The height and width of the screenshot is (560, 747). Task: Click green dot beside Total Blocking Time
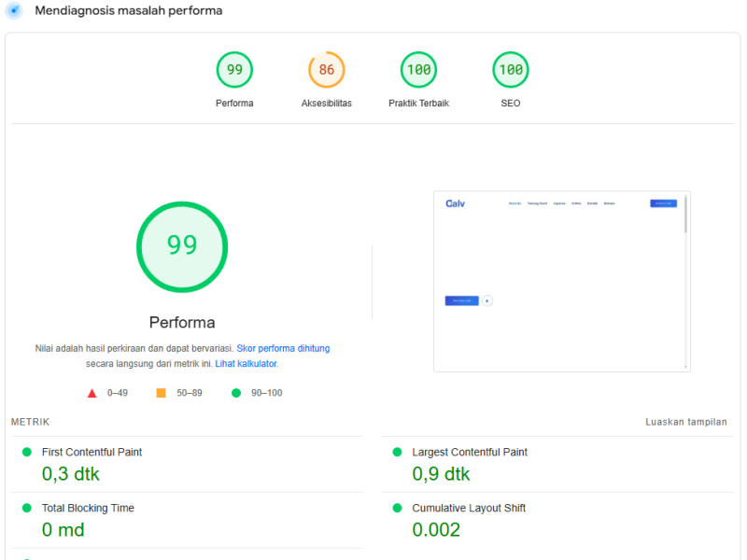[x=27, y=508]
